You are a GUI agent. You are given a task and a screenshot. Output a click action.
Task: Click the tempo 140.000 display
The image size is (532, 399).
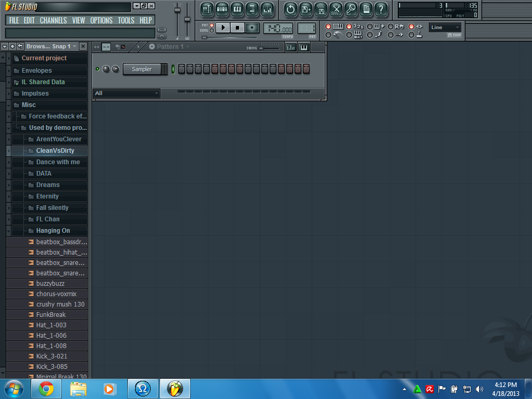pos(278,28)
